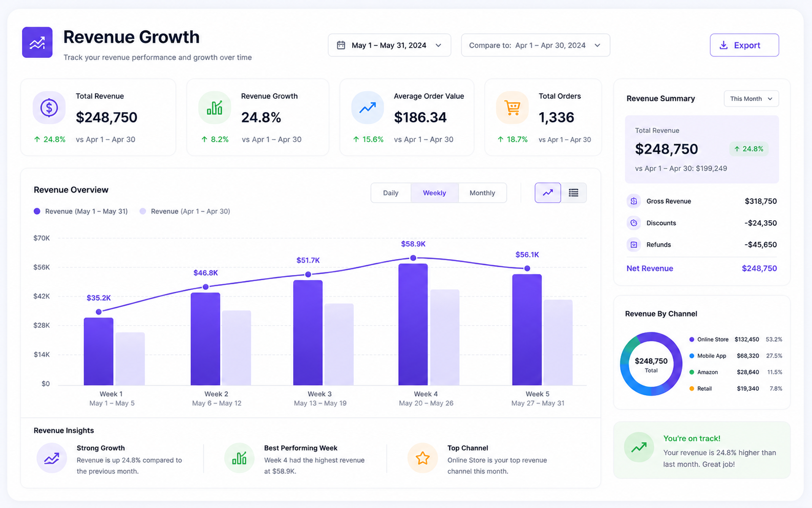
Task: Click the dollar sign icon on Total Revenue card
Action: pyautogui.click(x=49, y=108)
